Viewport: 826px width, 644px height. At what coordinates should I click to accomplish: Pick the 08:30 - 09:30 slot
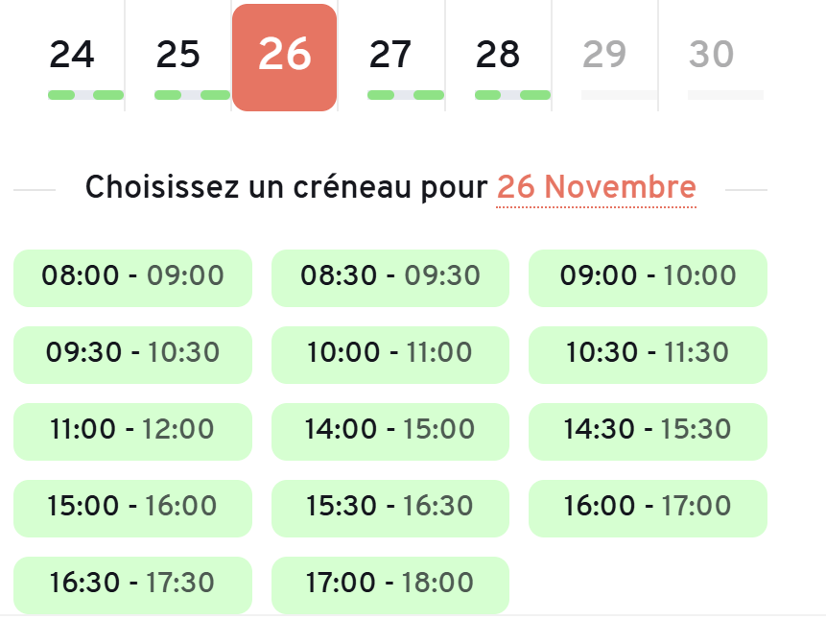coord(390,277)
